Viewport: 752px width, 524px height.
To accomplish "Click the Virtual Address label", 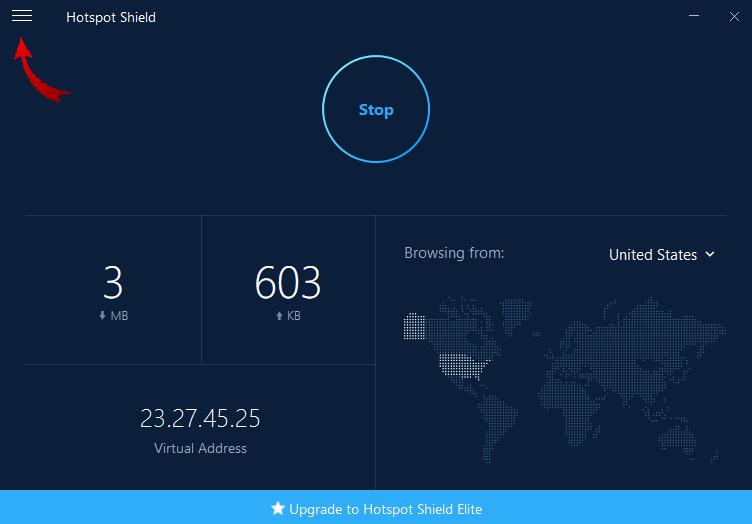I will (200, 448).
